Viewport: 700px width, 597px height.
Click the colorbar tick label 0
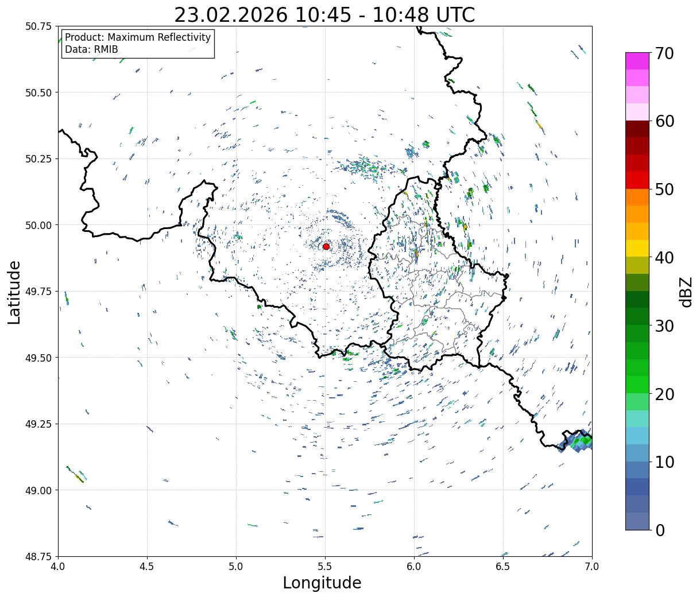(660, 530)
